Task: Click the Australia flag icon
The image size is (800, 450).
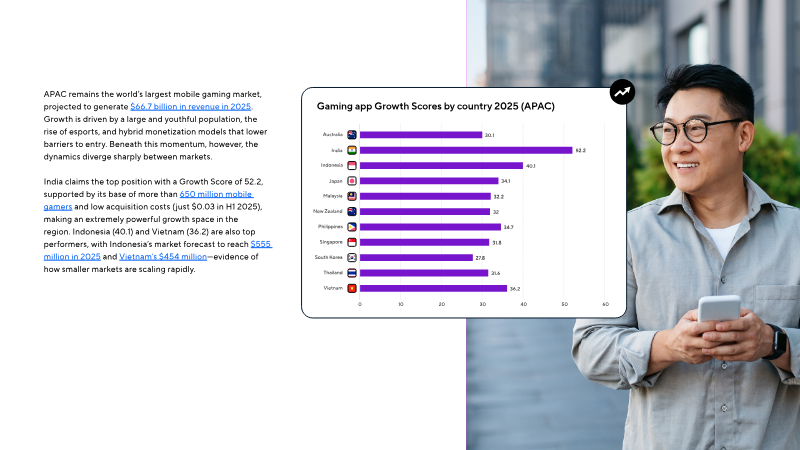Action: coord(352,134)
